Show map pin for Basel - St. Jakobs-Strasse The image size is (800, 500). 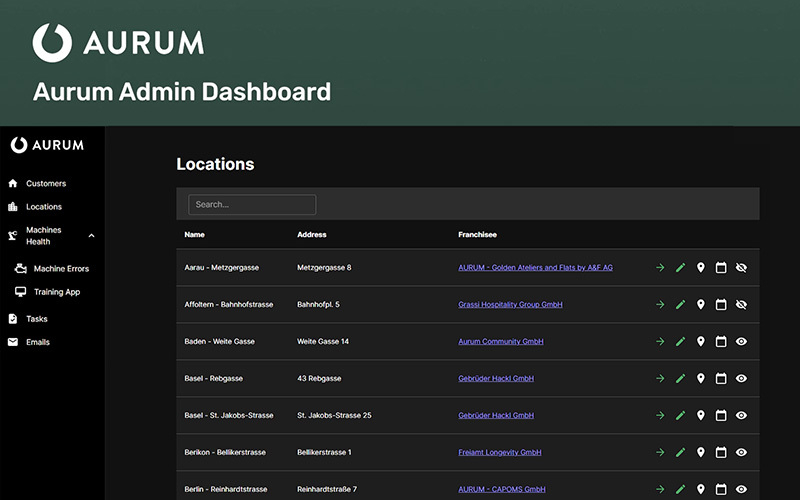coord(701,415)
